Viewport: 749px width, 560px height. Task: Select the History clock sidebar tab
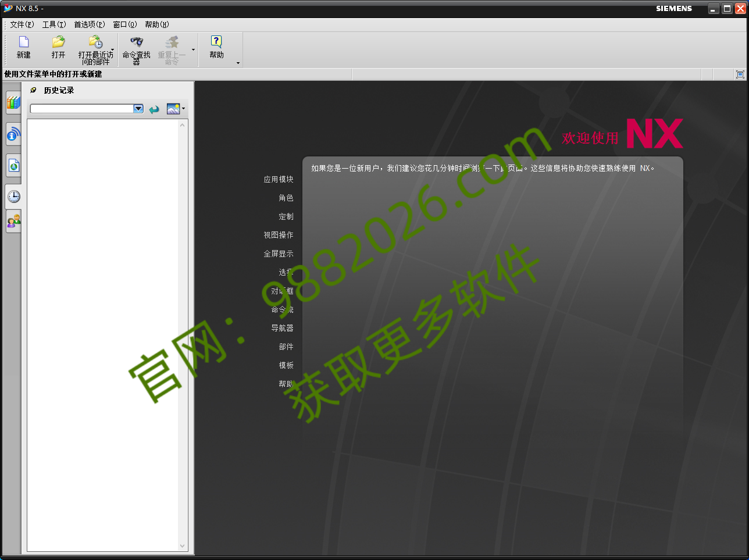tap(13, 197)
